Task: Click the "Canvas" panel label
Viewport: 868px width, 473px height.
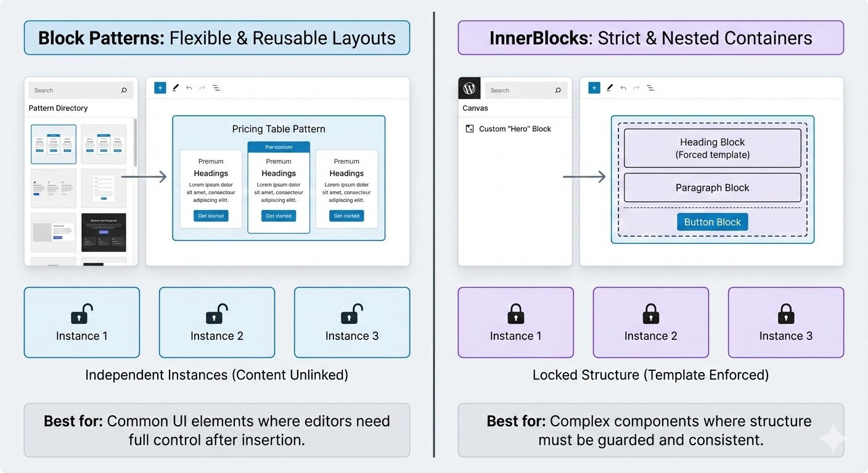Action: pos(475,108)
